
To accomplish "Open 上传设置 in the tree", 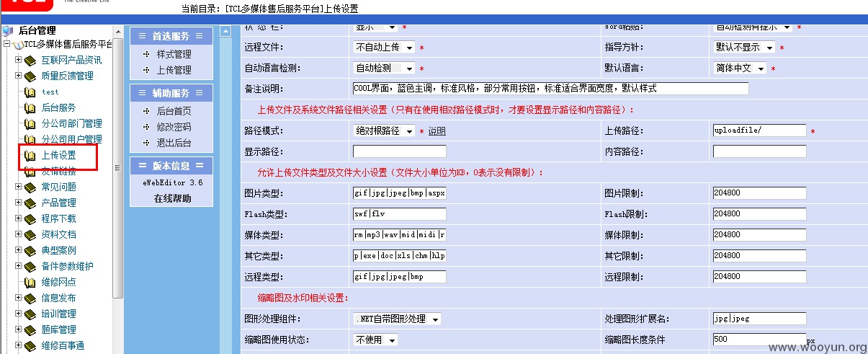I will click(x=58, y=155).
